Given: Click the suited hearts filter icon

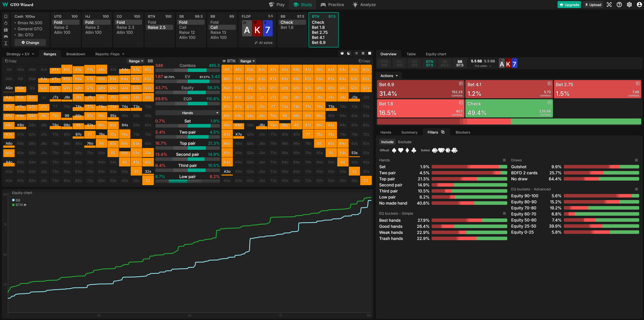Looking at the screenshot, I should pyautogui.click(x=441, y=150).
